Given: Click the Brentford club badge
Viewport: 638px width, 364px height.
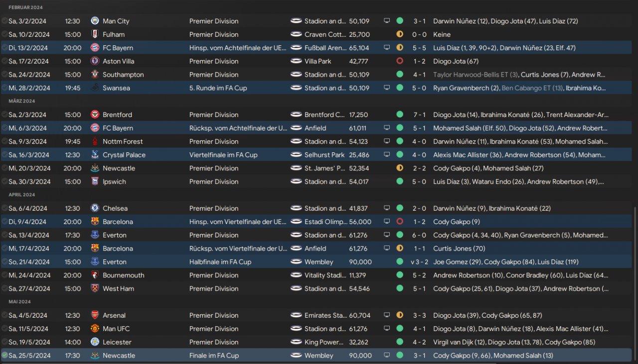Looking at the screenshot, I should 95,115.
